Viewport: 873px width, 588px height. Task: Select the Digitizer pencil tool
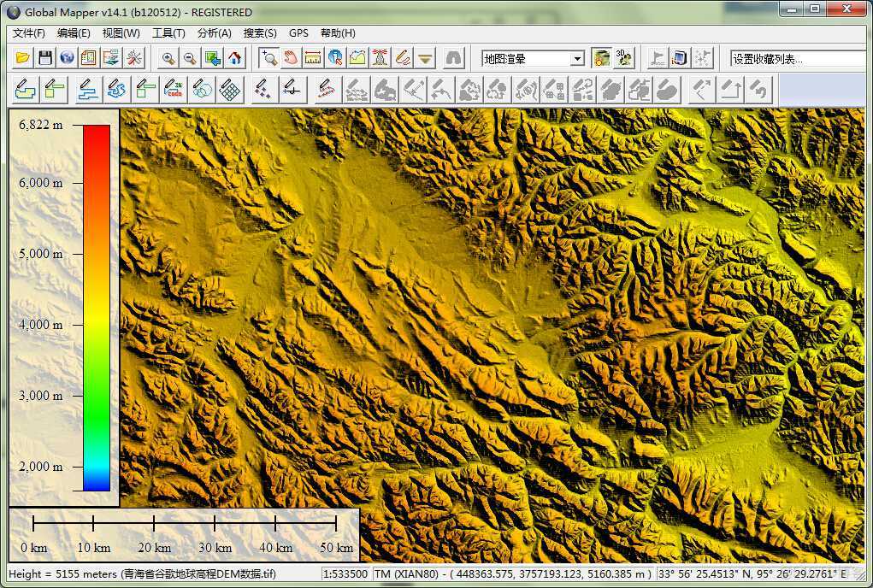[404, 58]
